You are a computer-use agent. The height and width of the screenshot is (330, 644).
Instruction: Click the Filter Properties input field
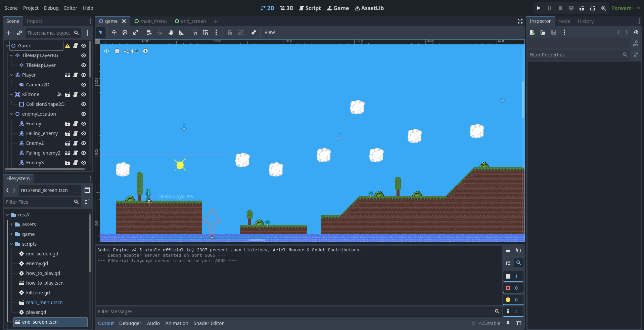point(574,55)
